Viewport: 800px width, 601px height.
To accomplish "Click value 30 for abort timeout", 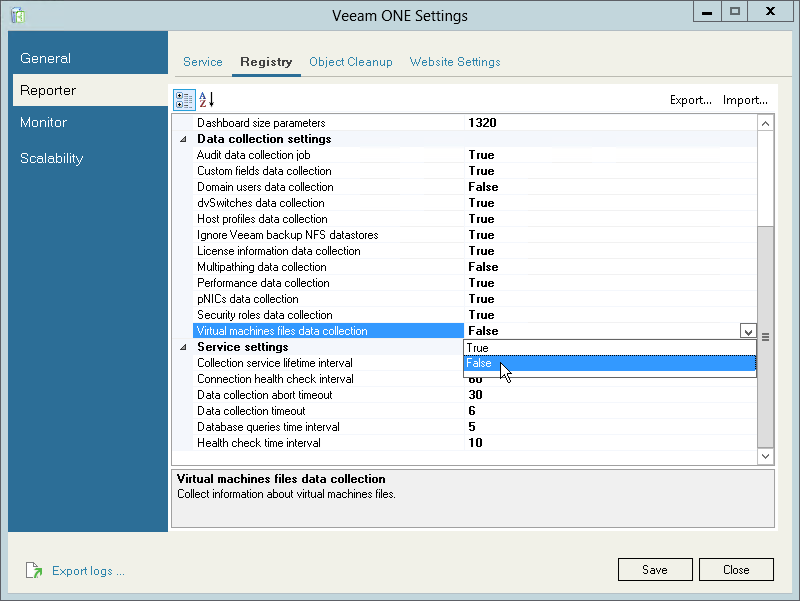I will coord(476,395).
